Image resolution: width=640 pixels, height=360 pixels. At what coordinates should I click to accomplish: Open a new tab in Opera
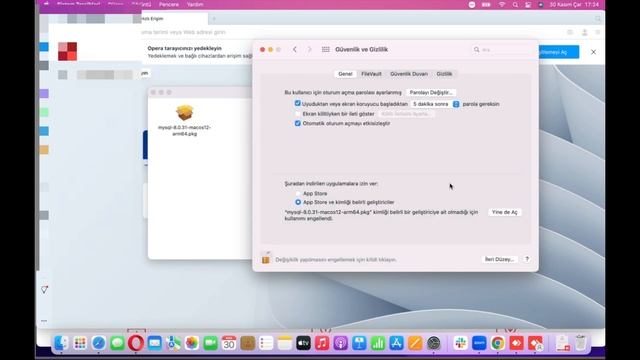[x=213, y=19]
